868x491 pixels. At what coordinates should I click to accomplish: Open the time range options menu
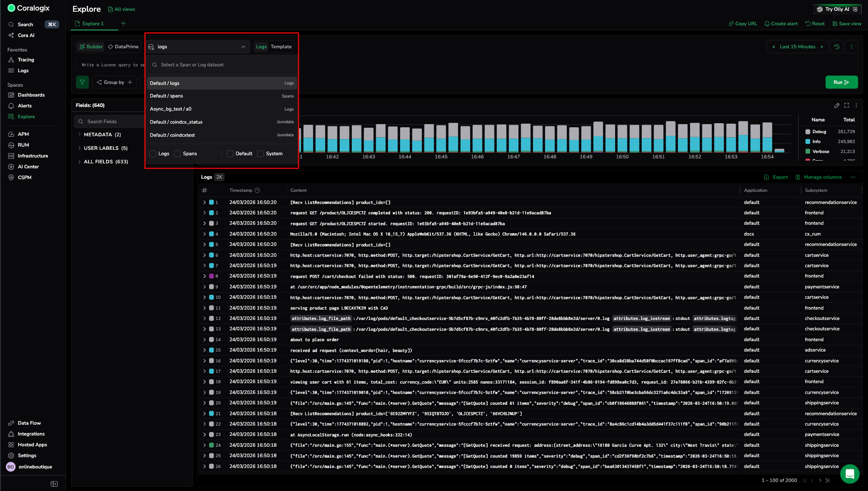pos(852,47)
